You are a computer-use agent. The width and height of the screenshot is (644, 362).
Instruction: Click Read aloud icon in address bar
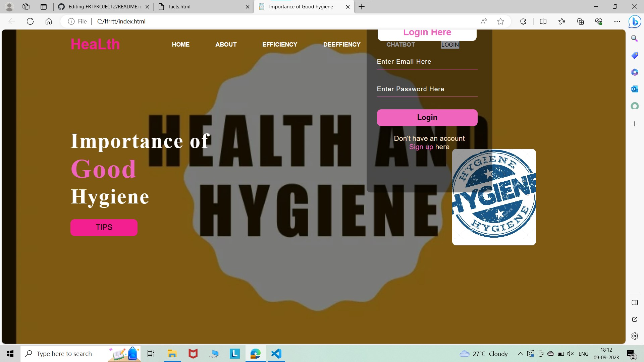tap(484, 21)
